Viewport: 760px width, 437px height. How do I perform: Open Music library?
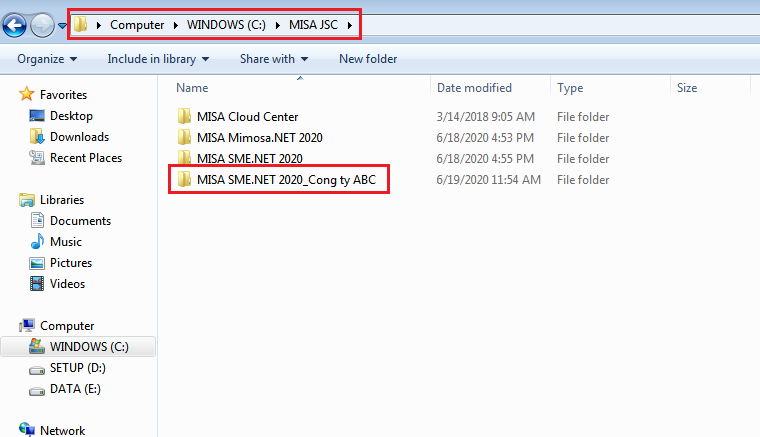click(x=66, y=242)
